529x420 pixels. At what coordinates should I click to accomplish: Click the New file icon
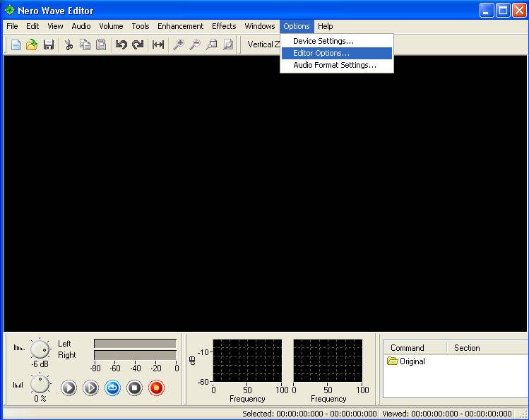click(x=16, y=44)
